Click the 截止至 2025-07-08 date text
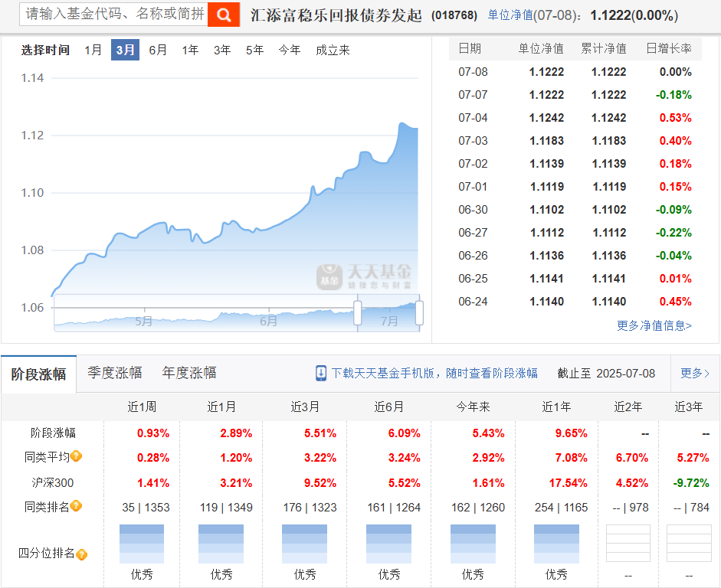The height and width of the screenshot is (588, 721). coord(606,373)
